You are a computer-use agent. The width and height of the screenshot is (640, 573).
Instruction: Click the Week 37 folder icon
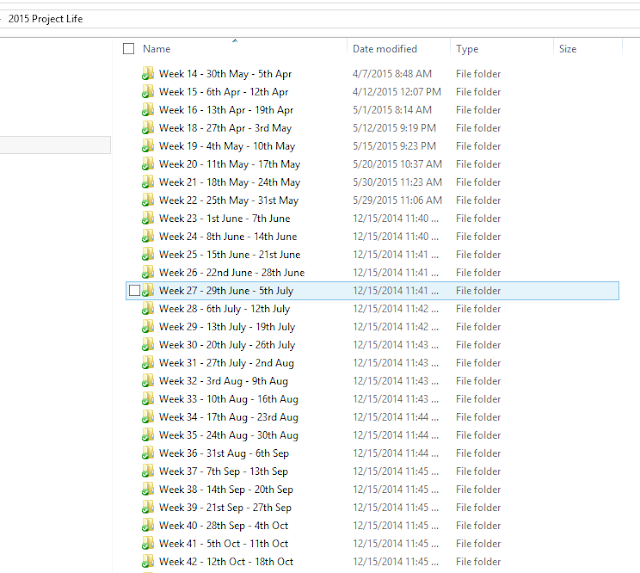click(x=148, y=471)
